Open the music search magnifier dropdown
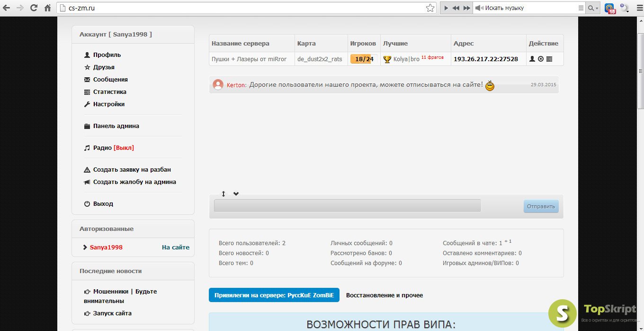This screenshot has width=644, height=331. [593, 8]
